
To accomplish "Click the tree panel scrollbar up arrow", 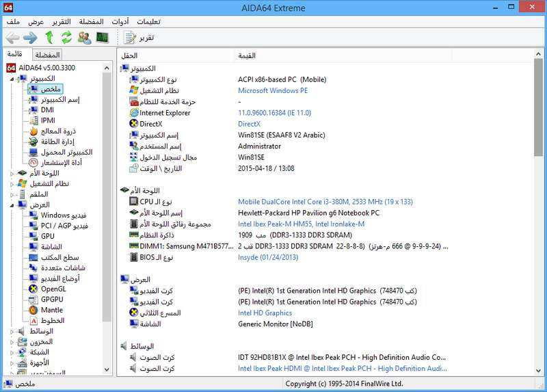I will pyautogui.click(x=107, y=68).
